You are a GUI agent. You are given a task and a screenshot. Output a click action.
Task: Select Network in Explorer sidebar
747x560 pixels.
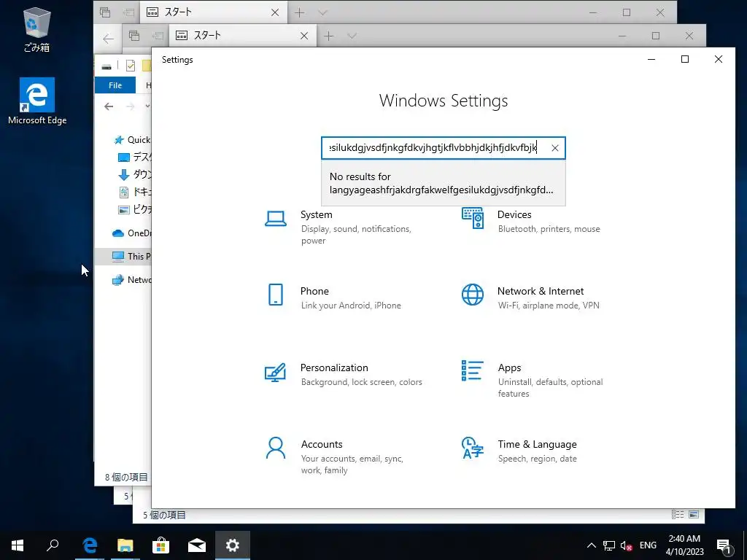tap(131, 279)
